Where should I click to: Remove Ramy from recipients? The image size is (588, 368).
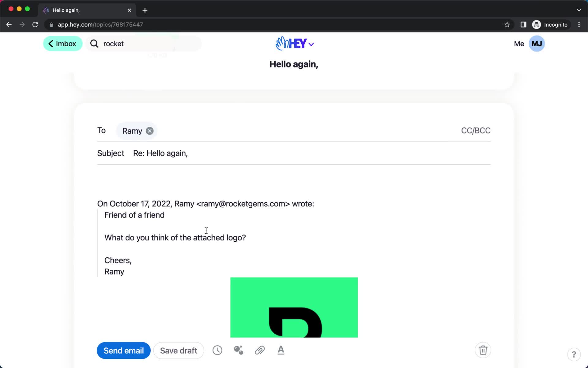tap(149, 131)
